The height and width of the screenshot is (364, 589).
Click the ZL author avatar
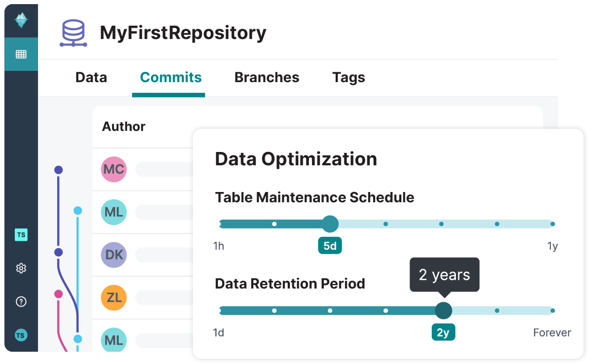pos(114,298)
